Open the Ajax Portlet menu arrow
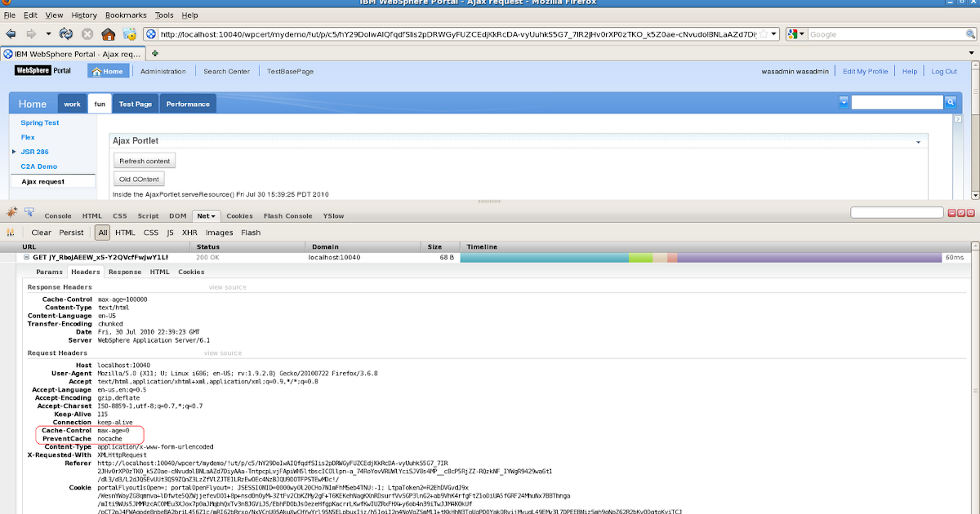 click(x=919, y=141)
